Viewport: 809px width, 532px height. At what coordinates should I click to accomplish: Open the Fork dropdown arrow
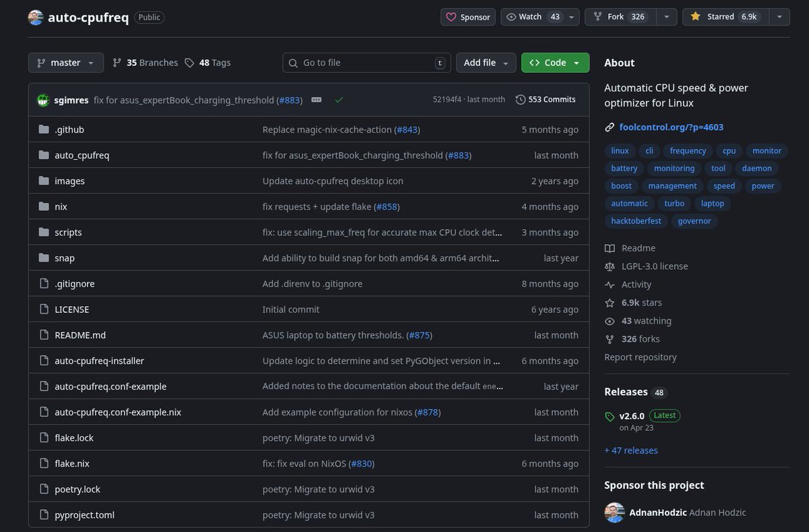click(667, 17)
